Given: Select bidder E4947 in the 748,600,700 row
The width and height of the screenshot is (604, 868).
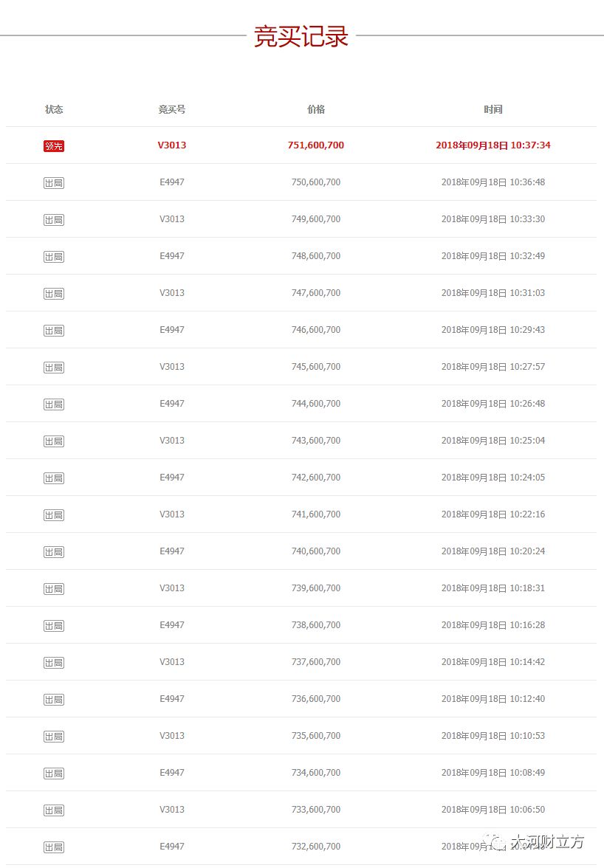Looking at the screenshot, I should tap(172, 256).
